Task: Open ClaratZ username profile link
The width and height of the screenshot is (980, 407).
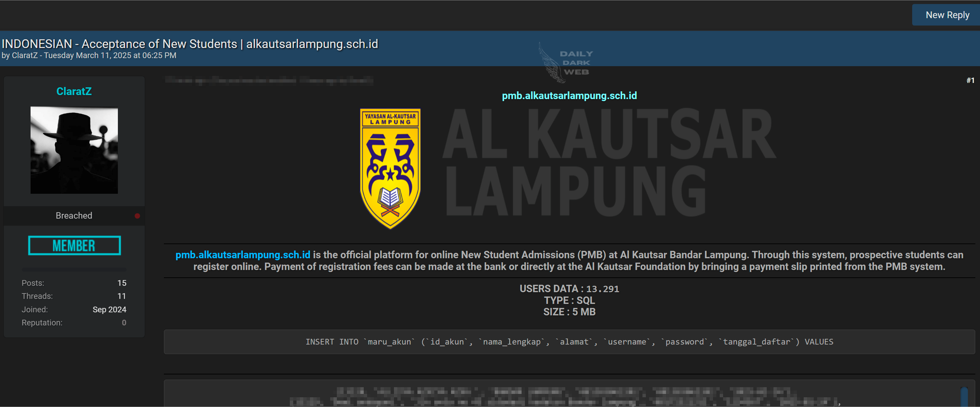Action: pyautogui.click(x=74, y=91)
